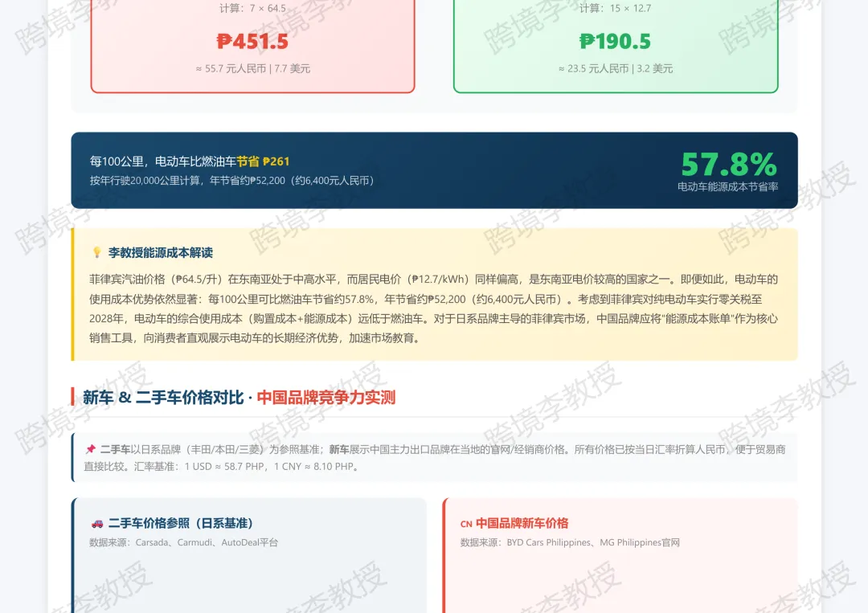Select the ₱190.5 electricity cost value
Image resolution: width=868 pixels, height=613 pixels.
coord(615,42)
